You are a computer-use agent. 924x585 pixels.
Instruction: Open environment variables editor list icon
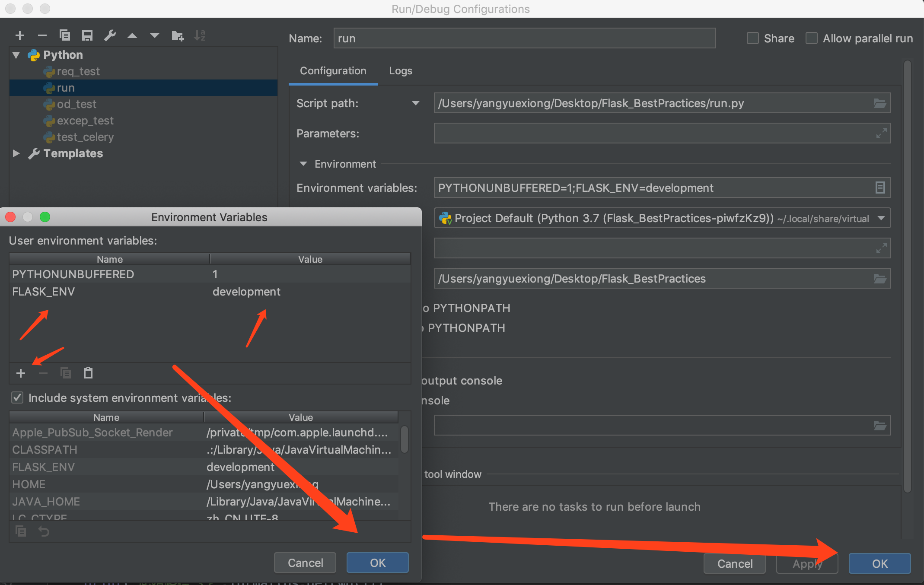tap(880, 188)
